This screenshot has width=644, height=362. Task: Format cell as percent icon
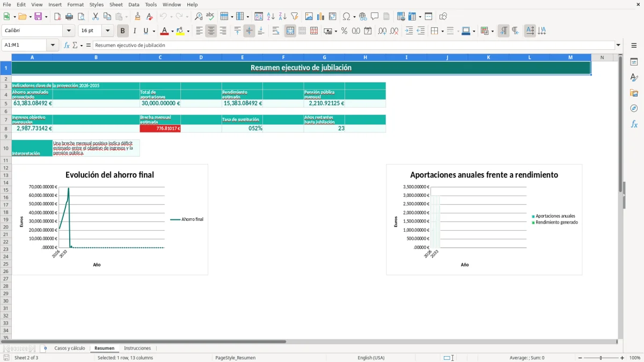click(344, 31)
